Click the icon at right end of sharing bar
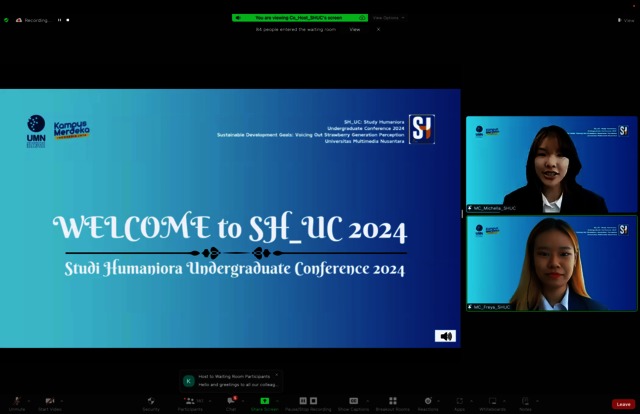Viewport: 640px width, 414px height. [x=362, y=18]
